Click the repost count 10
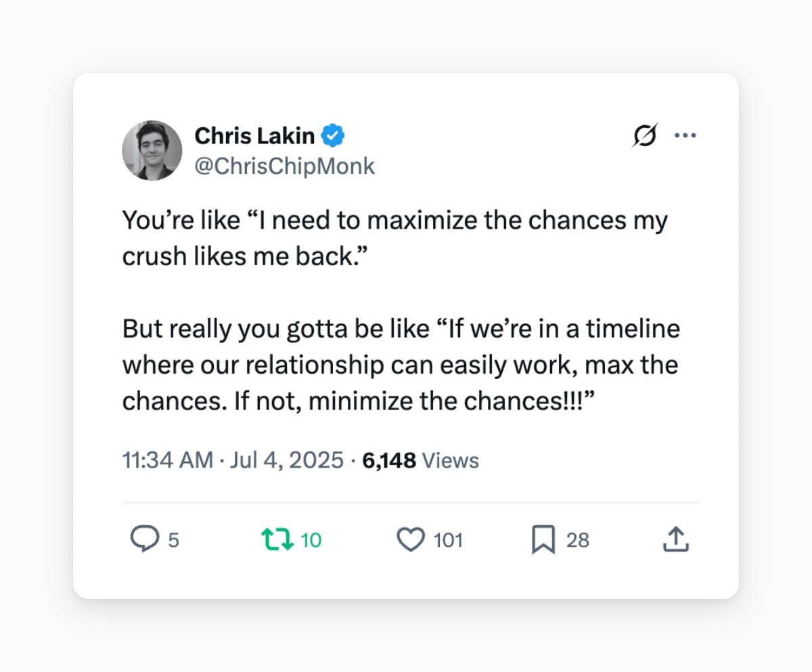This screenshot has width=812, height=672. tap(311, 540)
